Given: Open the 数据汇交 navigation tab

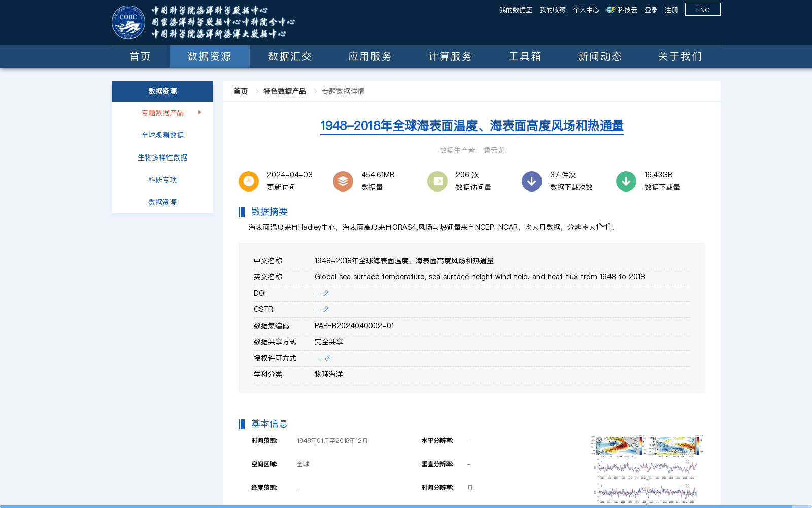Looking at the screenshot, I should tap(290, 56).
